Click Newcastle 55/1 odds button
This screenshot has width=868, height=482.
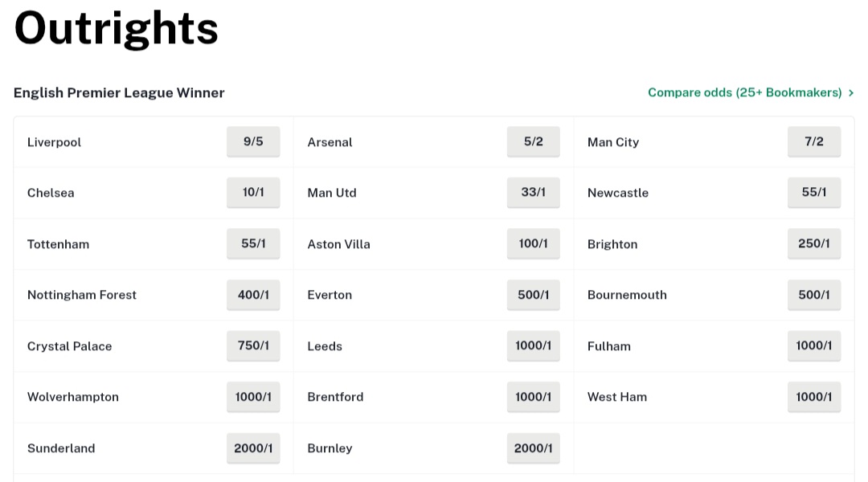pos(813,192)
